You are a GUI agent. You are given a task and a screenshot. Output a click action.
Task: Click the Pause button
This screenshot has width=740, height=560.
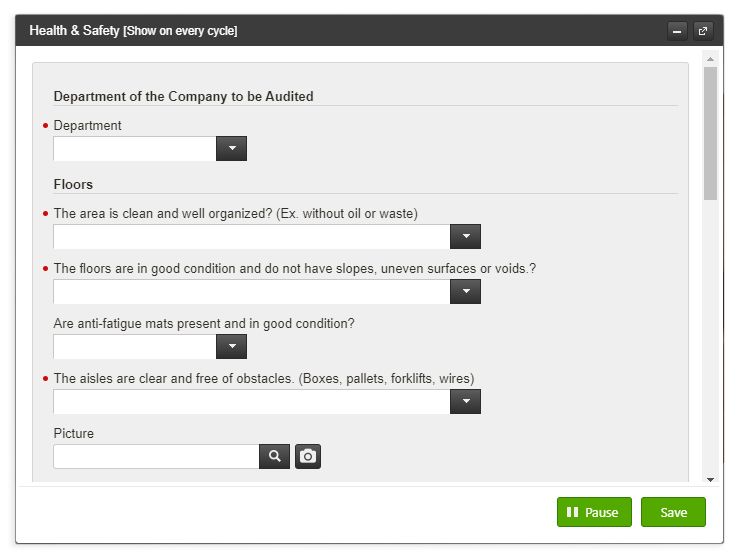(594, 512)
